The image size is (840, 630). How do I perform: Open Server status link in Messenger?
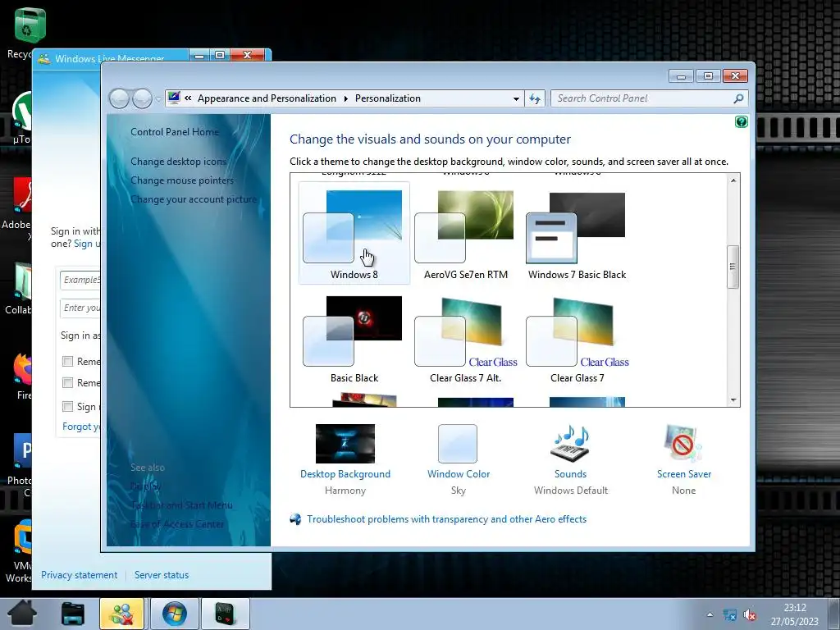pyautogui.click(x=162, y=575)
